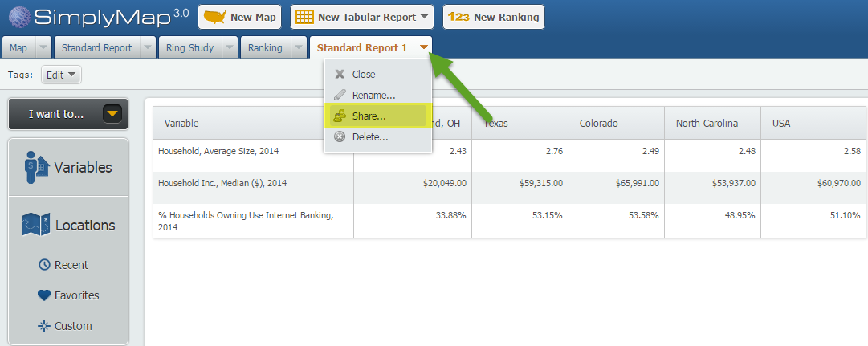Click the table grid icon on New Tabular Report

pyautogui.click(x=304, y=17)
